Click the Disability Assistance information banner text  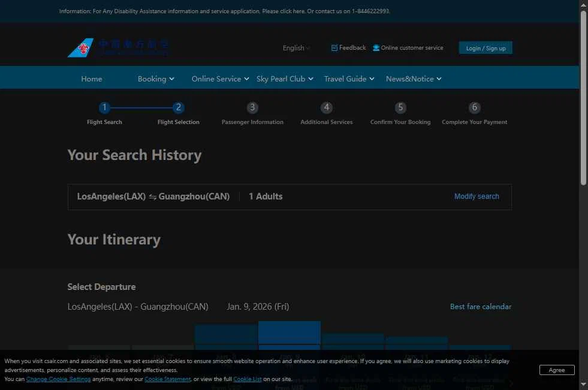224,11
